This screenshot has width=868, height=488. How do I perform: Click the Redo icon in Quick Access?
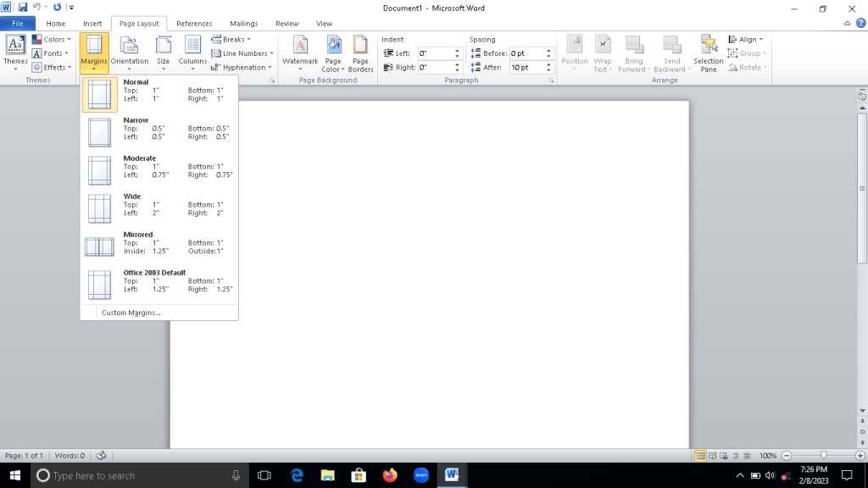57,7
